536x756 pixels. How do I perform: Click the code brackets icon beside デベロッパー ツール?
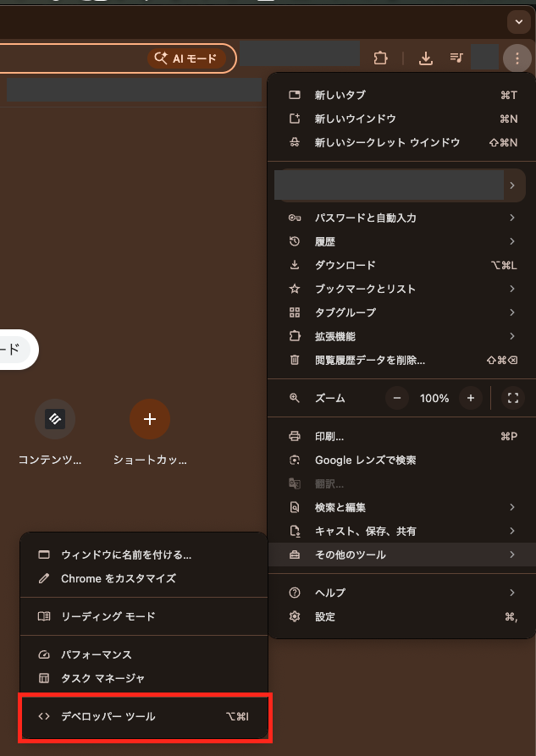pyautogui.click(x=44, y=717)
